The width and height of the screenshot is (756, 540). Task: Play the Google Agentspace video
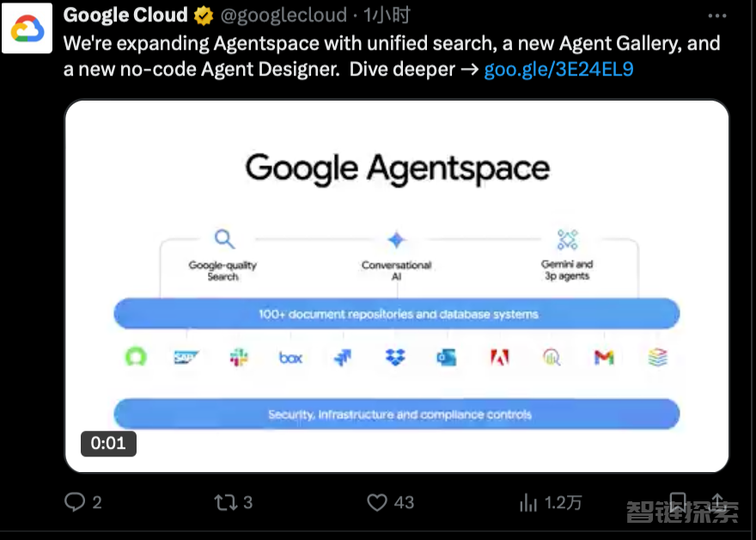click(x=397, y=285)
